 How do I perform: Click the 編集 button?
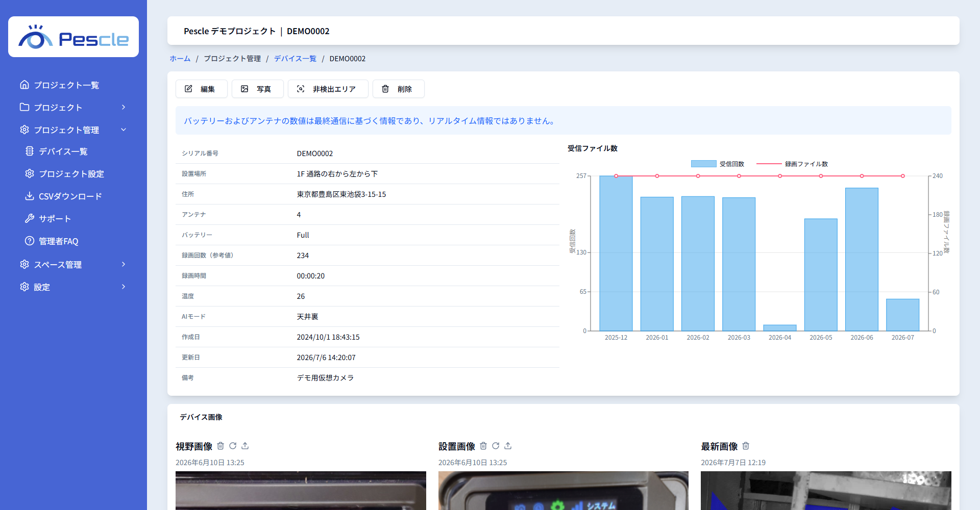pos(202,89)
